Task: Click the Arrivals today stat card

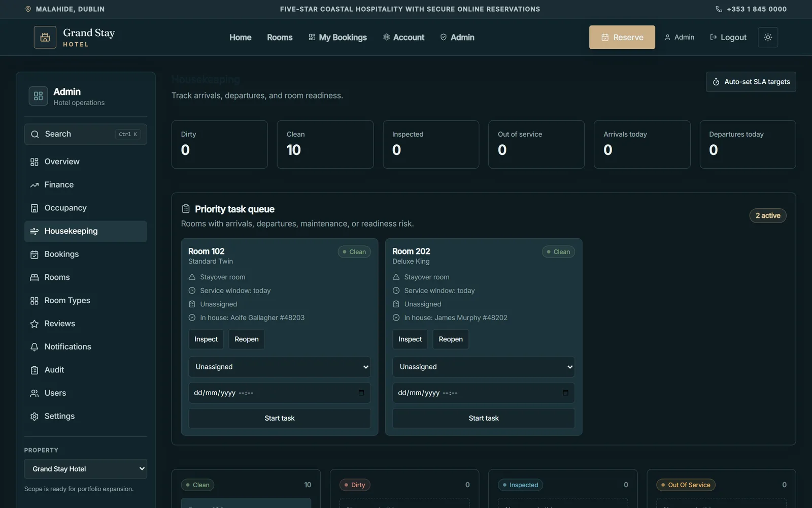Action: pyautogui.click(x=642, y=144)
